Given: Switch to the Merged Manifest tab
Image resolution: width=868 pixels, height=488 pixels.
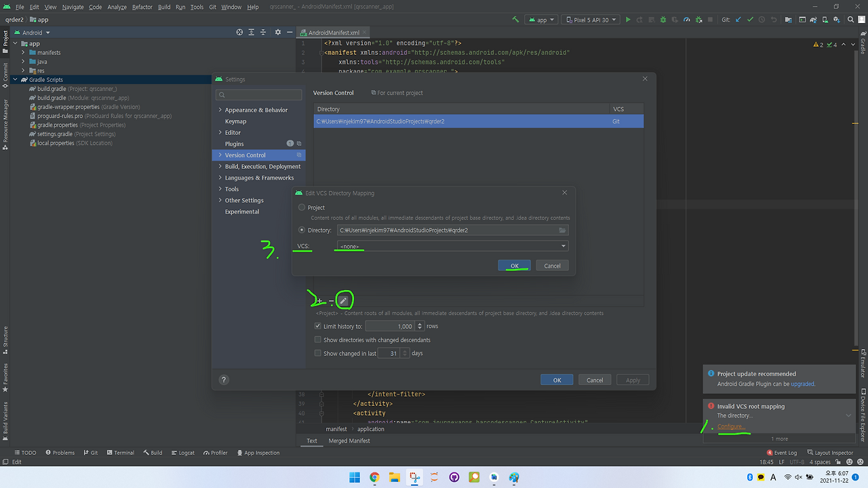Looking at the screenshot, I should 349,441.
